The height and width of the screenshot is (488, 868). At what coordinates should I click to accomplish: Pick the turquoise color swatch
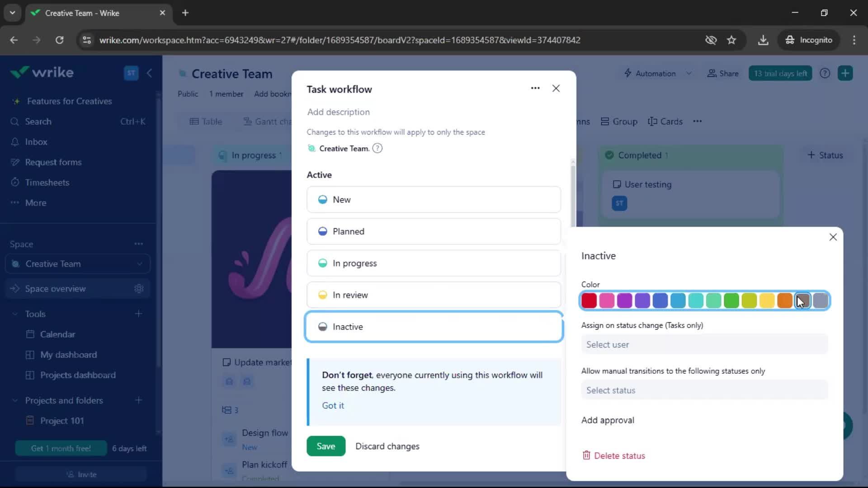696,300
